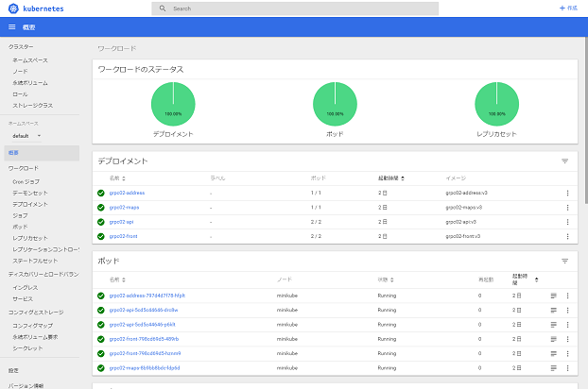This screenshot has width=588, height=389.
Task: Click the create plus button
Action: pos(568,8)
